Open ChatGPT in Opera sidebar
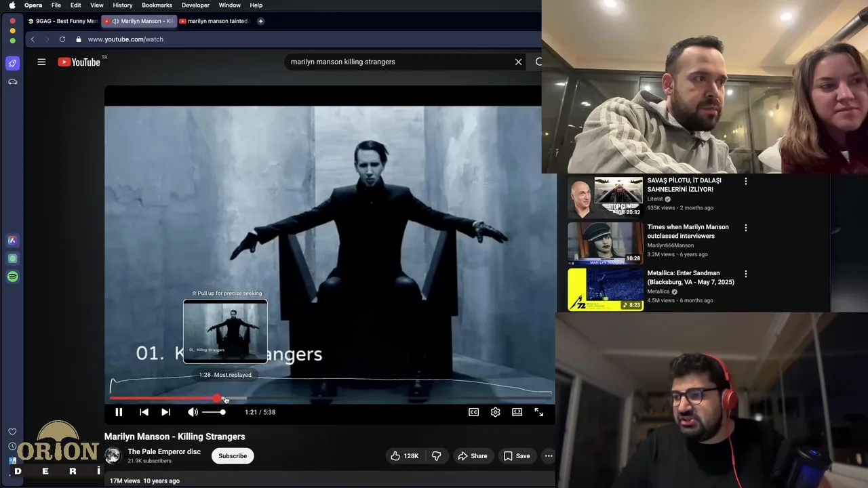Viewport: 868px width, 488px height. (x=12, y=258)
